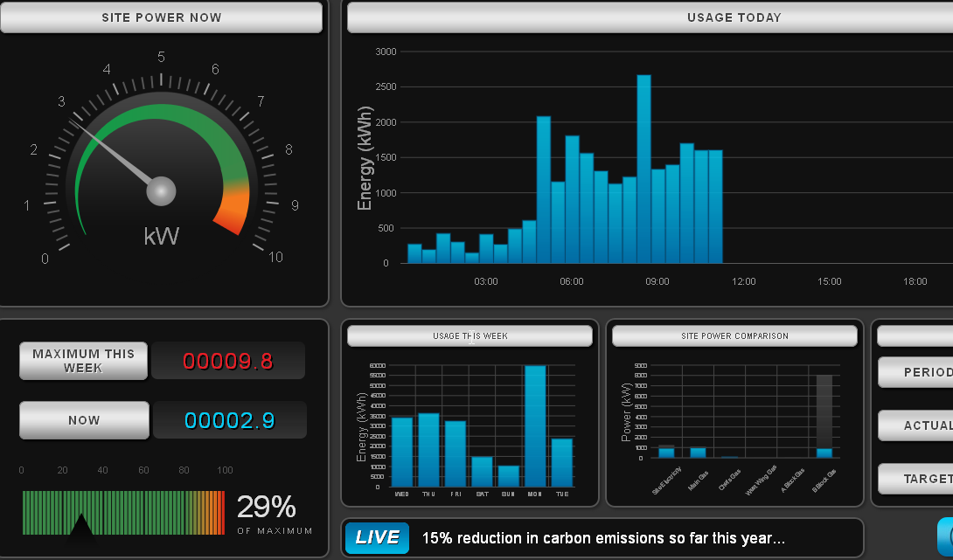Click the tallest 09:00 usage bar
953x560 pixels.
click(x=643, y=169)
